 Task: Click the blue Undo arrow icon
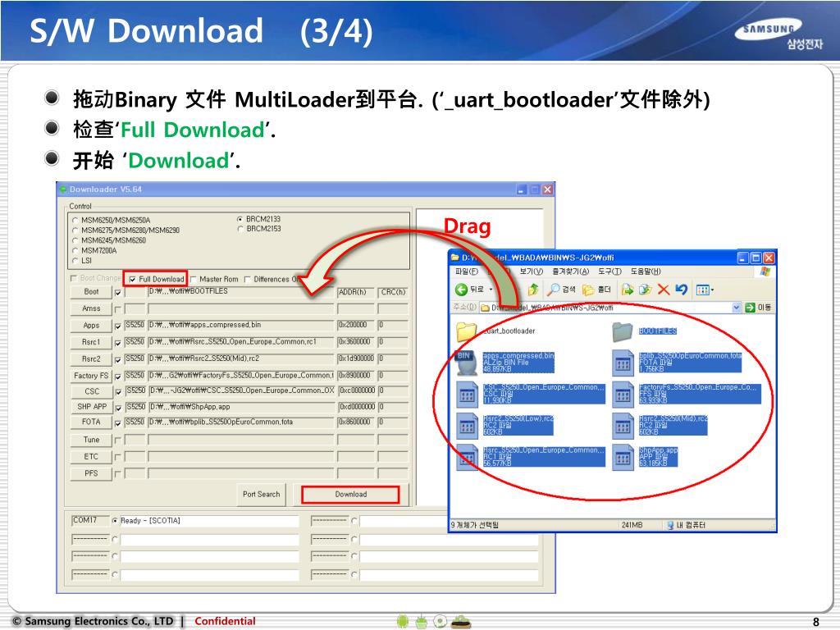[681, 290]
